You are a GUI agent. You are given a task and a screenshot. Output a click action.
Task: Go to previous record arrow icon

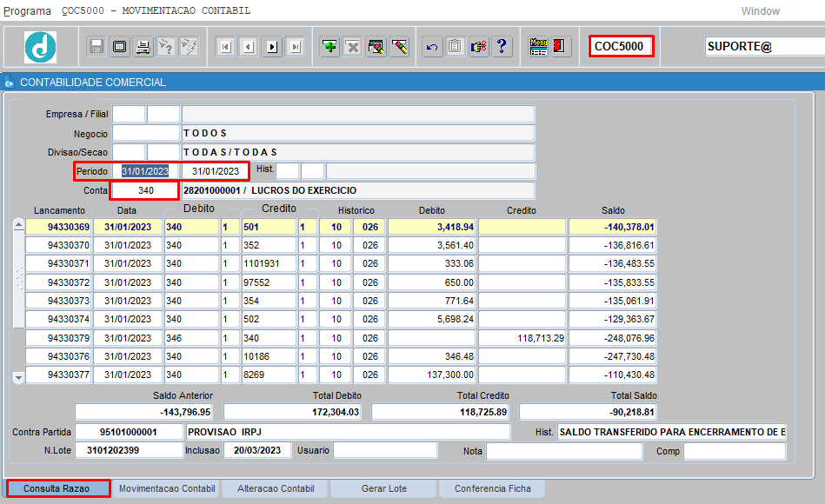click(x=249, y=47)
